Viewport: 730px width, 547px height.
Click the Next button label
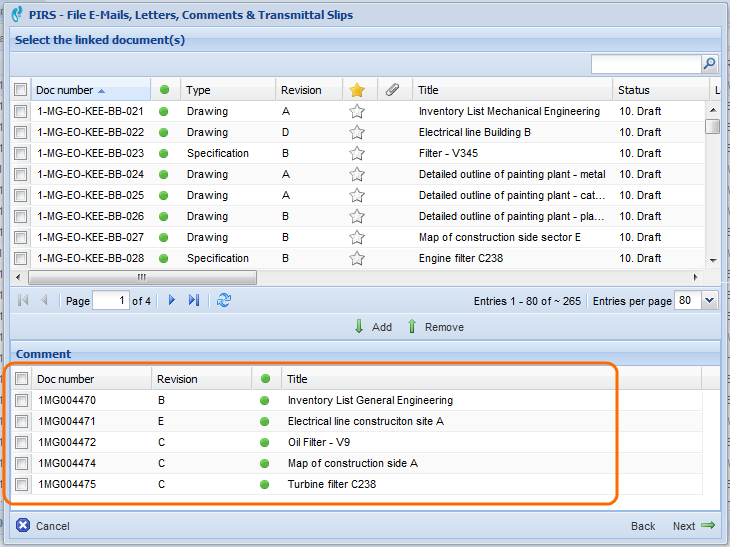[683, 526]
